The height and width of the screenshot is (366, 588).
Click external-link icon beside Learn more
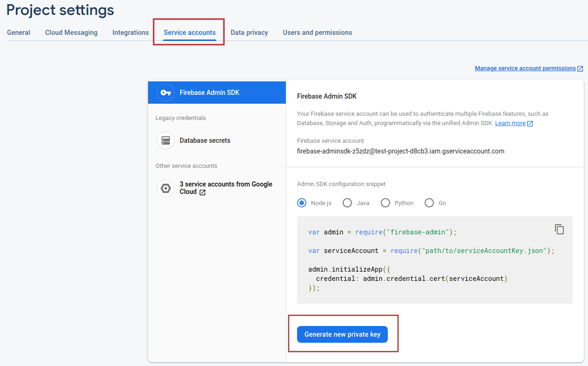coord(530,123)
